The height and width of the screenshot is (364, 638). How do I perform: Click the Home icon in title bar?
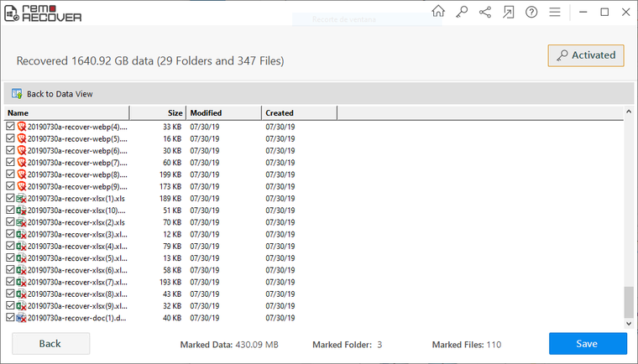[x=438, y=12]
